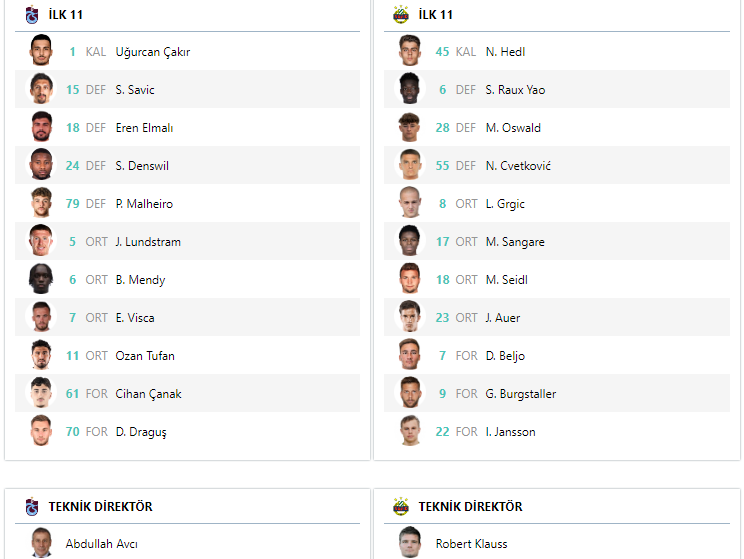Open G. Burgstaller's player name link
Screen dimensions: 744x559
(521, 394)
